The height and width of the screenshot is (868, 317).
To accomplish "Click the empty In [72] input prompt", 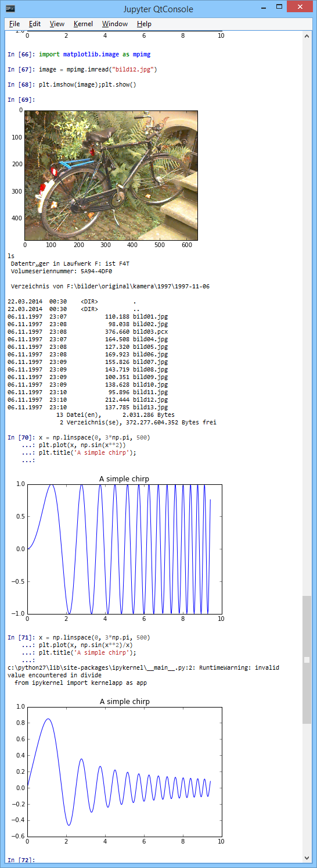I will [21, 860].
